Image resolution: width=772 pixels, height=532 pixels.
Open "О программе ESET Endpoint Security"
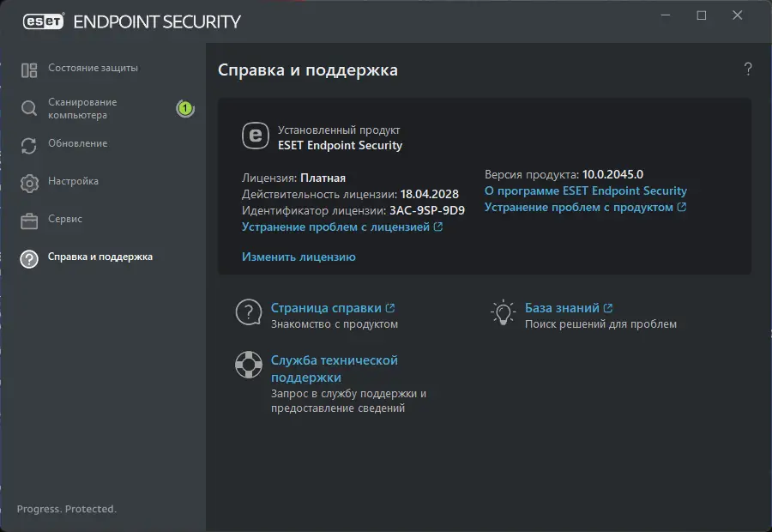pos(586,190)
